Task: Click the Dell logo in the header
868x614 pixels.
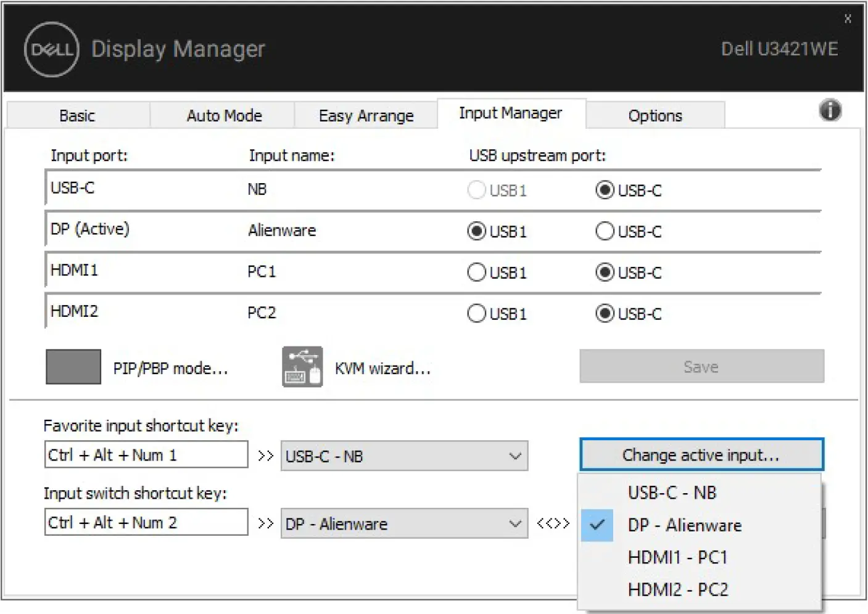Action: (49, 49)
